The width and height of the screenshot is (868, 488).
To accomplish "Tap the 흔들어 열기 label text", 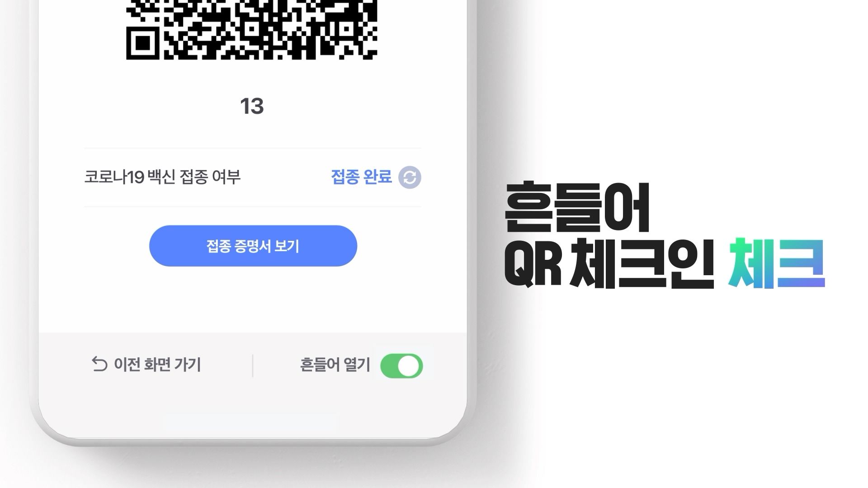I will [335, 365].
